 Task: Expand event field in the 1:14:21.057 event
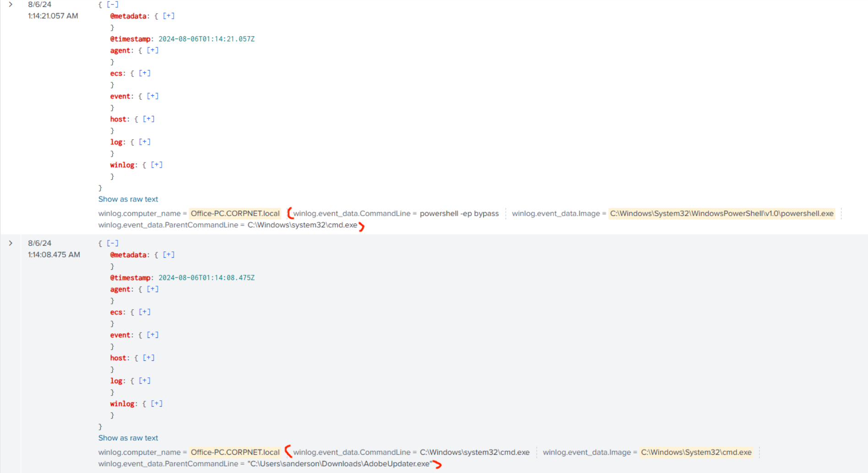pyautogui.click(x=153, y=96)
